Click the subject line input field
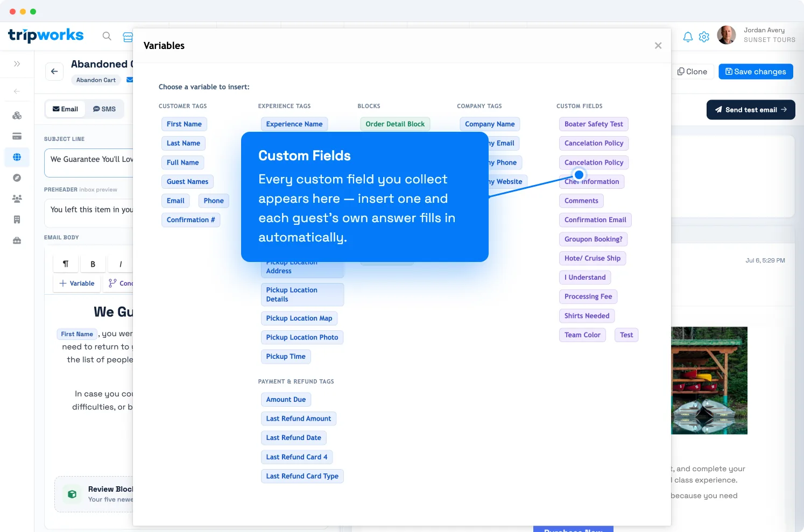Screen dimensions: 804x532 [x=89, y=163]
